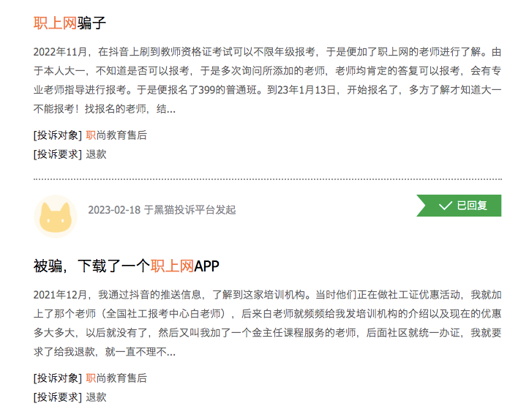The width and height of the screenshot is (510, 420).
Task: Select "职尚教育售后" in the second complaint
Action: pyautogui.click(x=116, y=378)
